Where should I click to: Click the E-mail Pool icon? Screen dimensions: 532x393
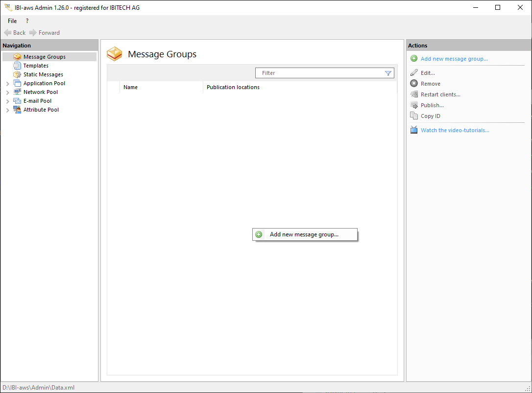[x=17, y=101]
